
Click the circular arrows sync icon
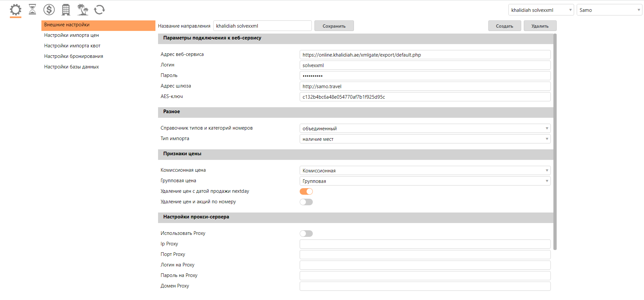click(99, 10)
